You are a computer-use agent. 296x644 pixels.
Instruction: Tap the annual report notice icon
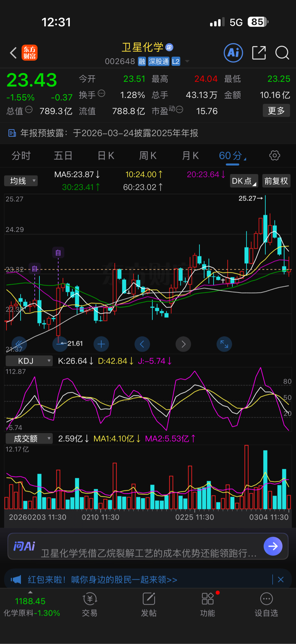(x=12, y=133)
